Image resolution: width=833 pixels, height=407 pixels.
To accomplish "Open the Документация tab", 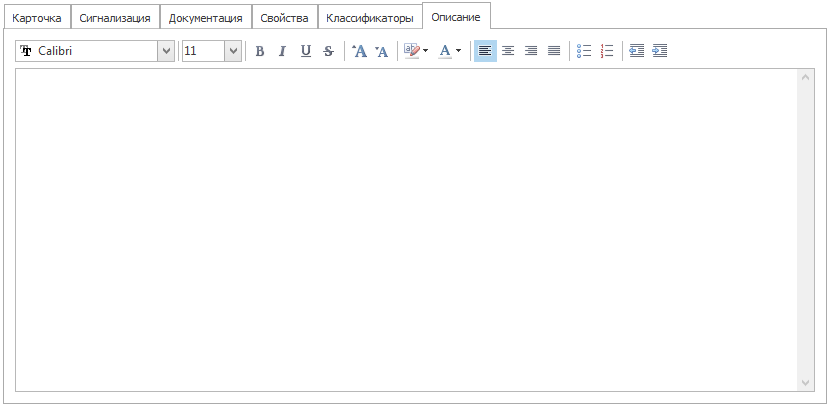I will (206, 18).
